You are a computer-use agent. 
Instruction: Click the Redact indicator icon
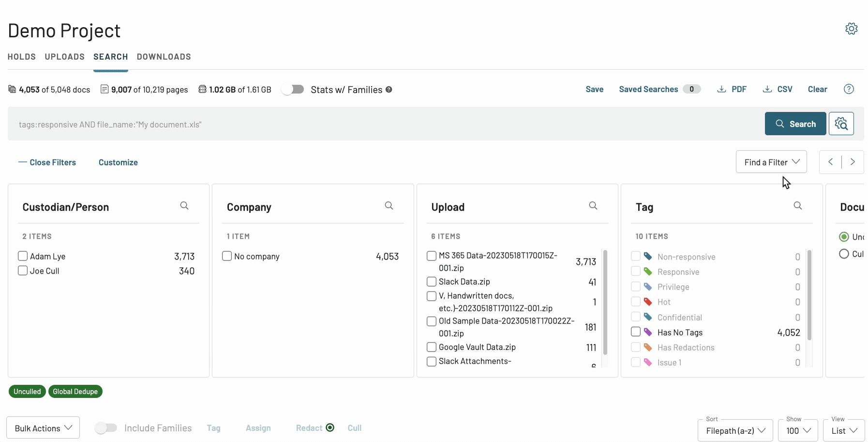[330, 427]
